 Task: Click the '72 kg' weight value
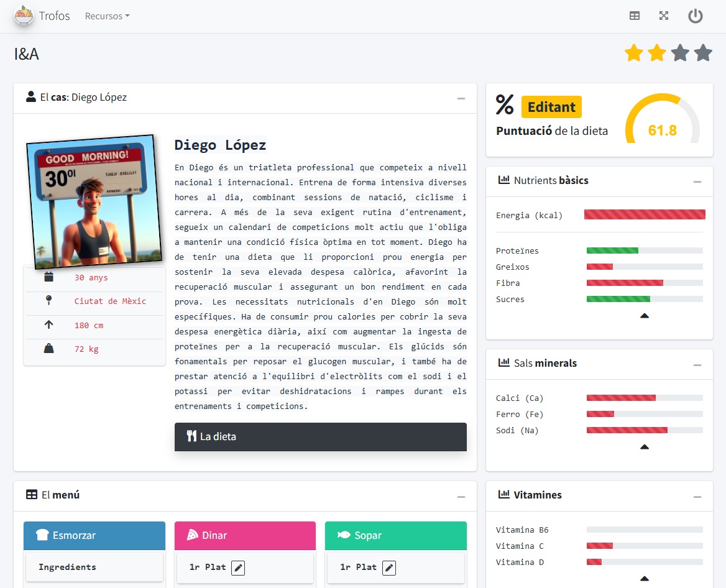pos(86,349)
